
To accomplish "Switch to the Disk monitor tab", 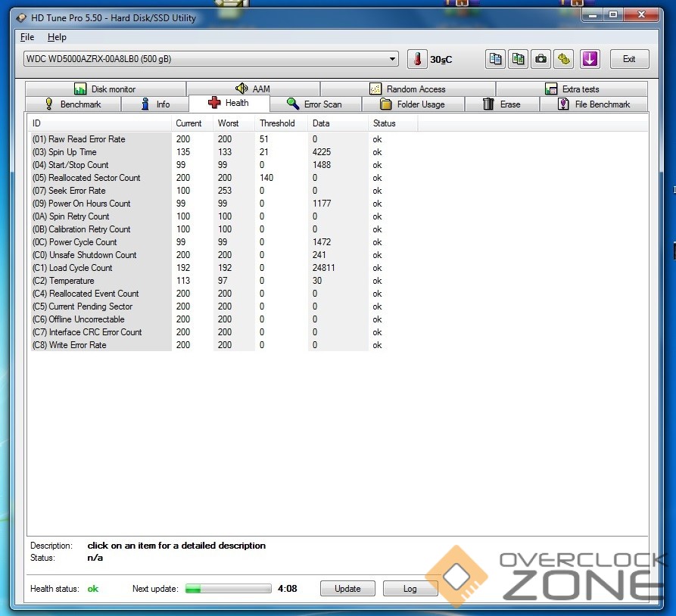I will 105,89.
